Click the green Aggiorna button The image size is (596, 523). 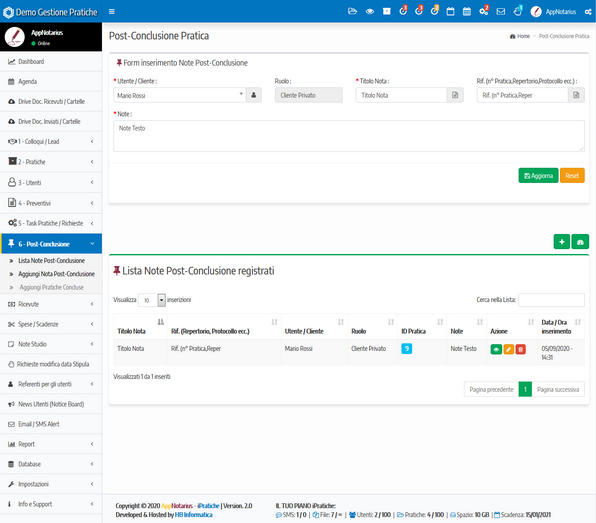538,176
